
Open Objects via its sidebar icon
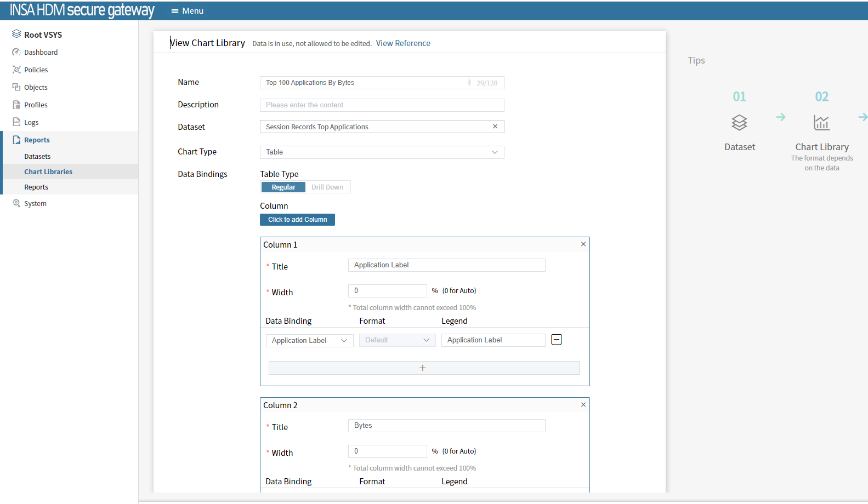[x=16, y=87]
